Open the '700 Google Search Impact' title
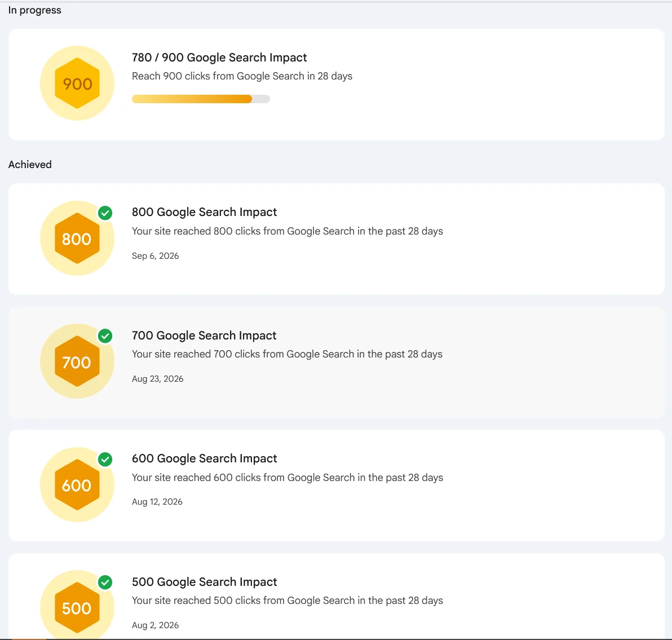 click(204, 335)
